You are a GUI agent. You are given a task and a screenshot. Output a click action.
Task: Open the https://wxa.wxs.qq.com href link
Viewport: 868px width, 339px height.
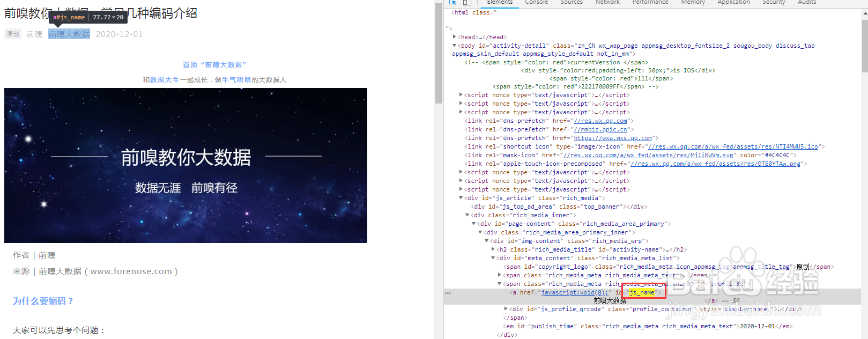(613, 138)
